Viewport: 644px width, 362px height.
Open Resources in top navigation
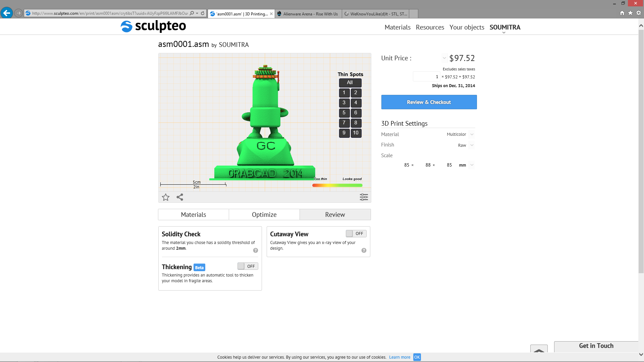430,27
